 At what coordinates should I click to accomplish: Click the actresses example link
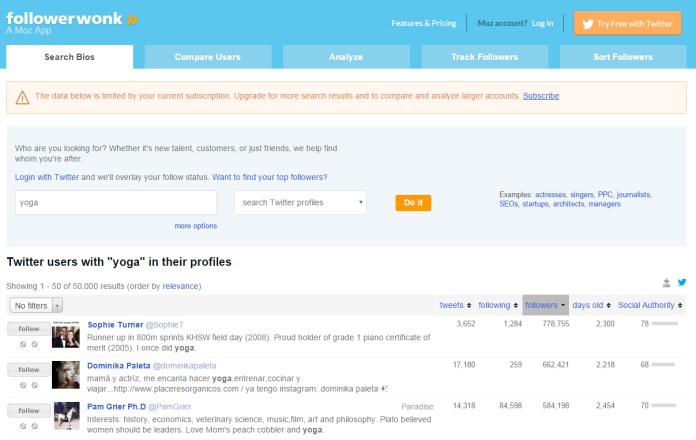click(x=550, y=194)
